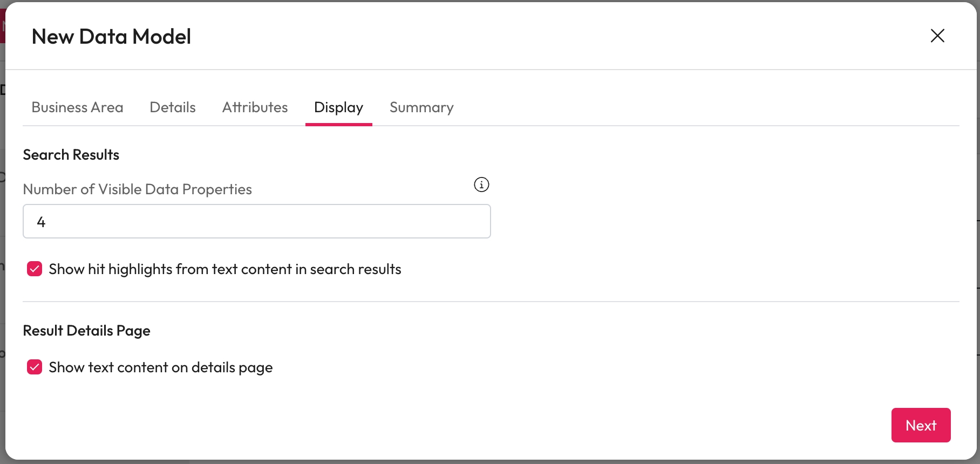Click the info icon beside Visible Data Properties
Screen dimensions: 980x464
click(x=481, y=185)
